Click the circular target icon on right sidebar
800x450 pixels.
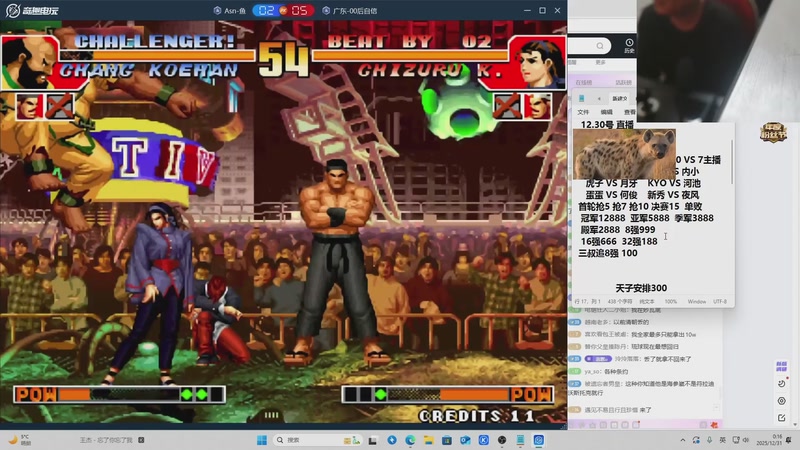coord(782,401)
